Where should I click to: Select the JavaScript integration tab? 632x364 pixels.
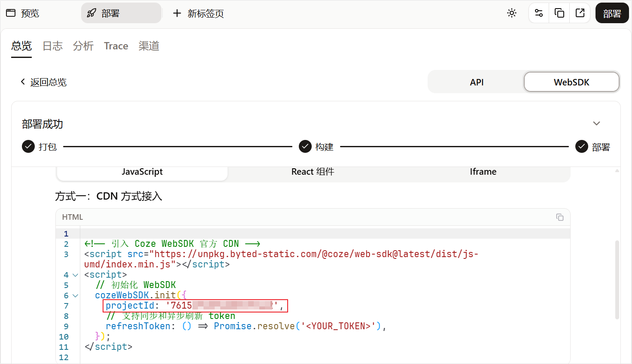tap(142, 172)
